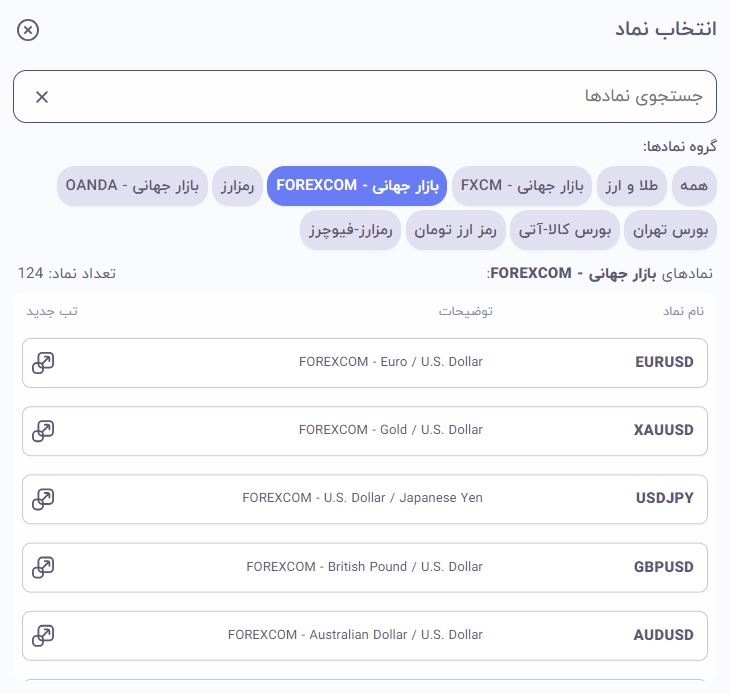The image size is (730, 694).
Task: Select the بورس کالا-آتی group
Action: (x=565, y=230)
